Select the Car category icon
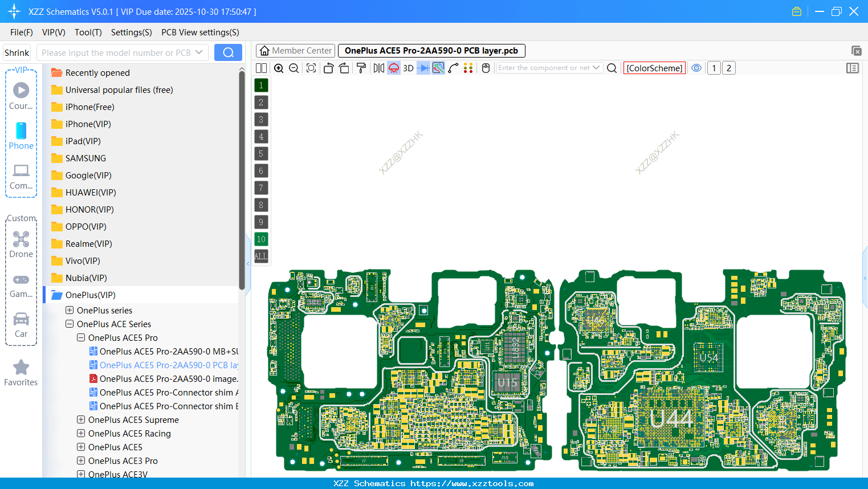Screen dimensions: 868x489 (x=21, y=324)
